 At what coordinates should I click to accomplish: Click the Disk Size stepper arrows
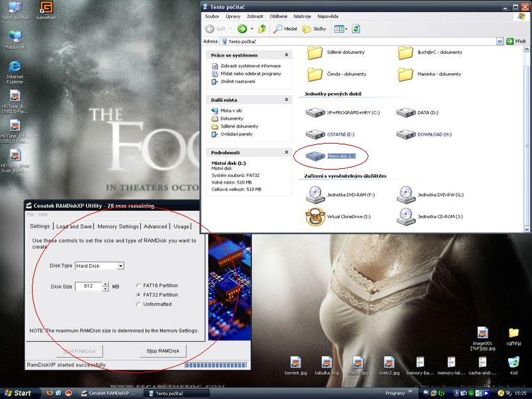(106, 287)
